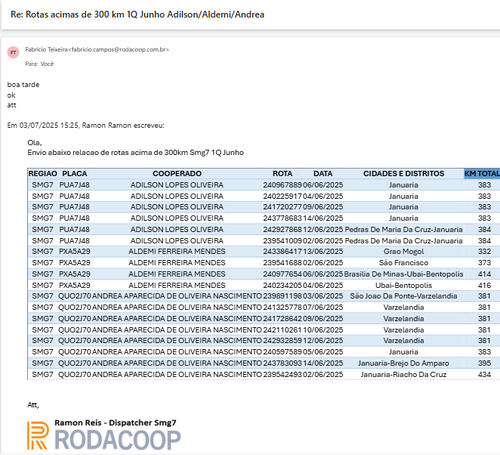The height and width of the screenshot is (455, 500).
Task: Click route number 242110261
Action: click(282, 330)
